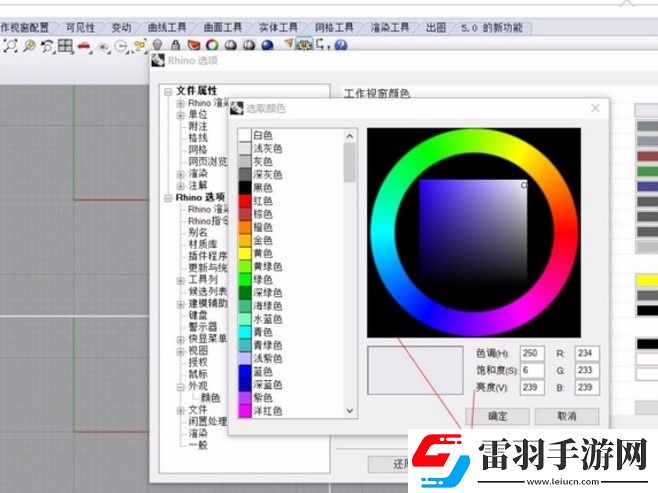Collapse the Rhino 选项 tree node
This screenshot has height=493, width=658.
pos(168,198)
